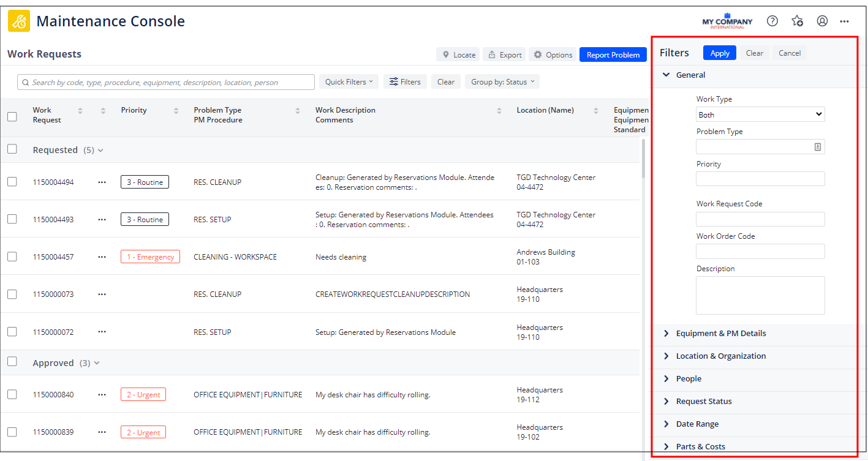Open the Help icon in the top bar
Viewport: 868px width, 461px height.
[772, 20]
